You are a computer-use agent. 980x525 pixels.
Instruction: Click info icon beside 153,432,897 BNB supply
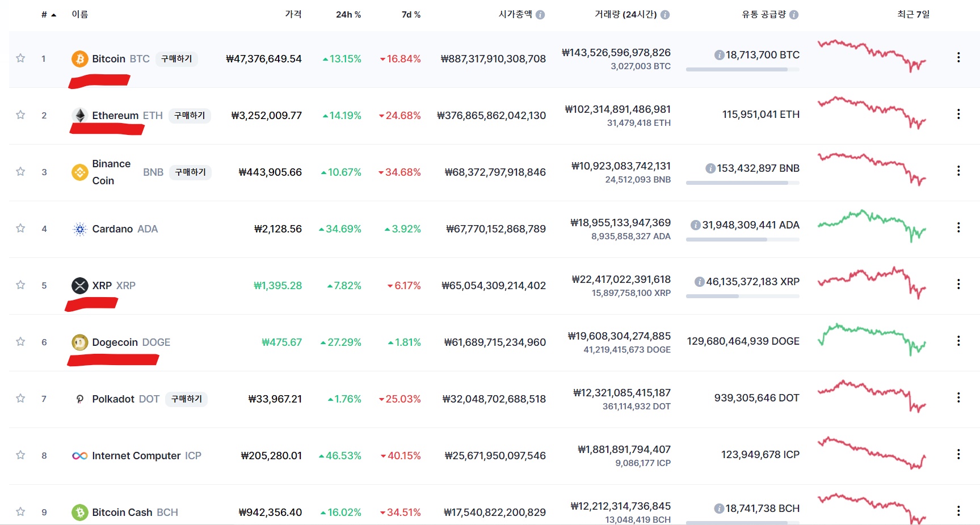pyautogui.click(x=710, y=168)
